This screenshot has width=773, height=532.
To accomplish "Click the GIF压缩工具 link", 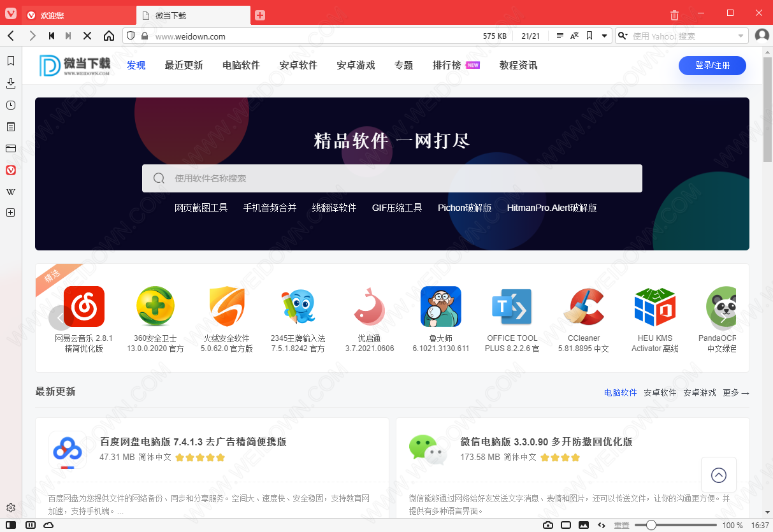I will (x=397, y=208).
